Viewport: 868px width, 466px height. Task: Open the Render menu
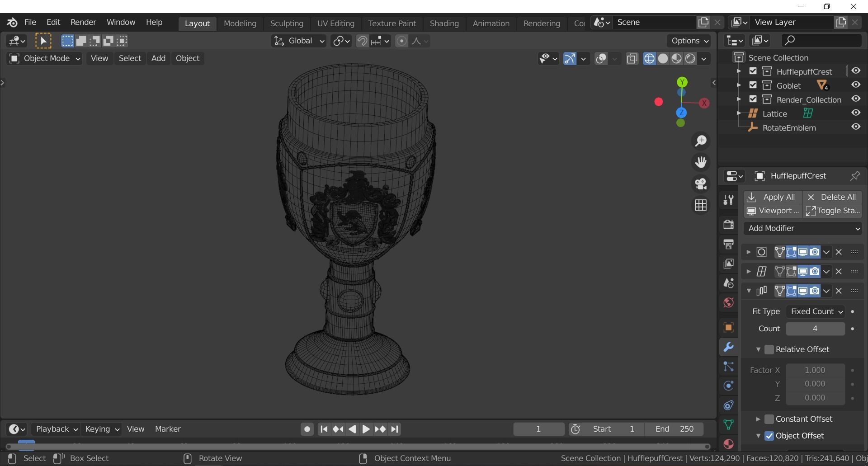pos(83,22)
